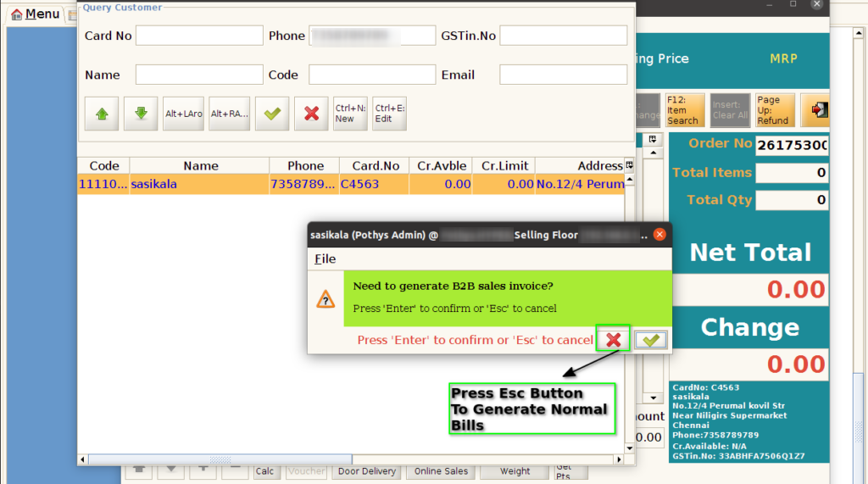This screenshot has width=868, height=484.
Task: Click the Total Qty field
Action: pyautogui.click(x=792, y=200)
